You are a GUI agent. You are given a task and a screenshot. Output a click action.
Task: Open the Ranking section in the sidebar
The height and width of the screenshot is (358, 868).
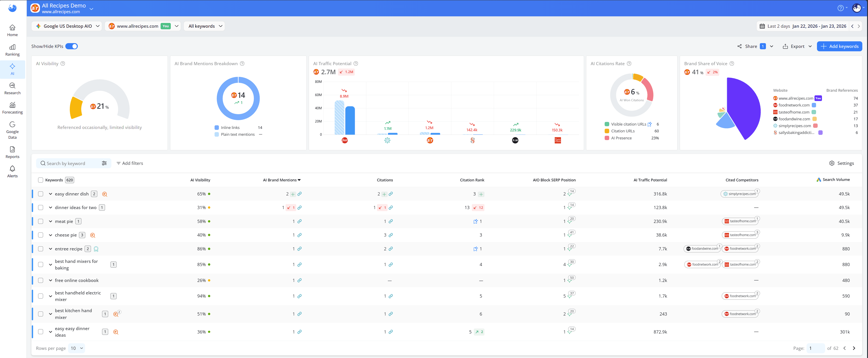coord(12,49)
